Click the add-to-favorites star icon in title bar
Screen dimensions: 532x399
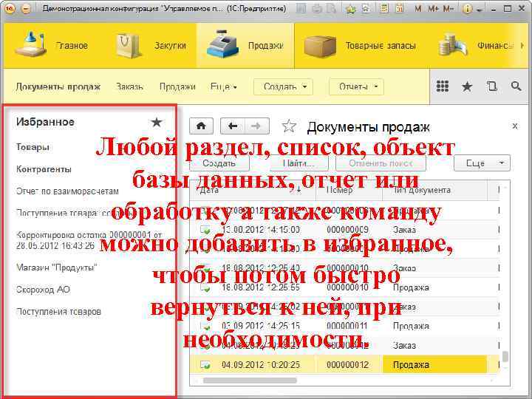click(350, 8)
